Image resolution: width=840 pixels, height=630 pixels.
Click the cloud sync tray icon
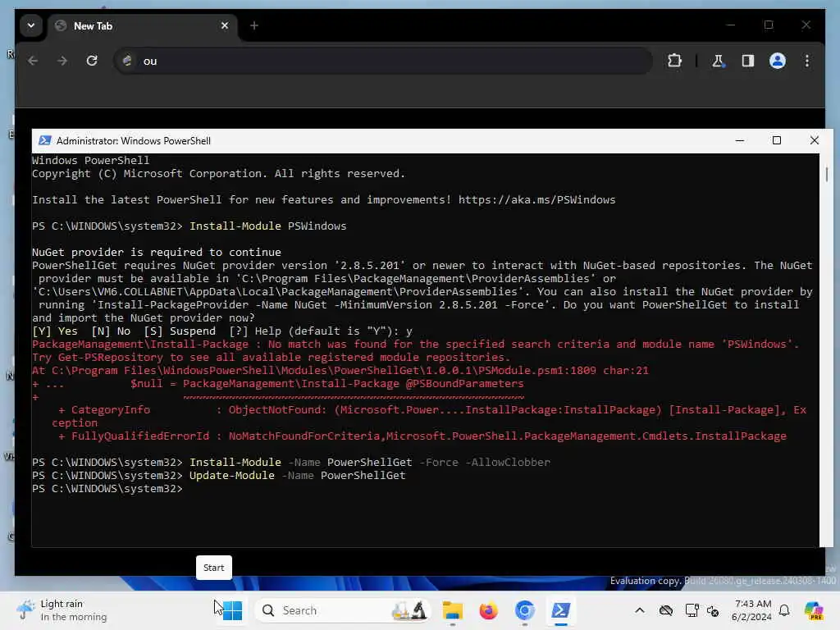666,610
